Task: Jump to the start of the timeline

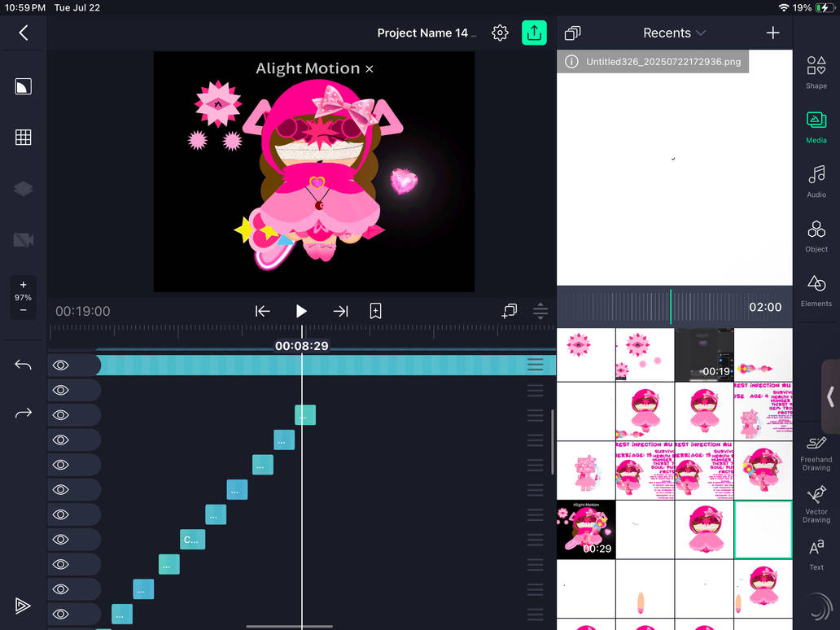Action: click(262, 311)
